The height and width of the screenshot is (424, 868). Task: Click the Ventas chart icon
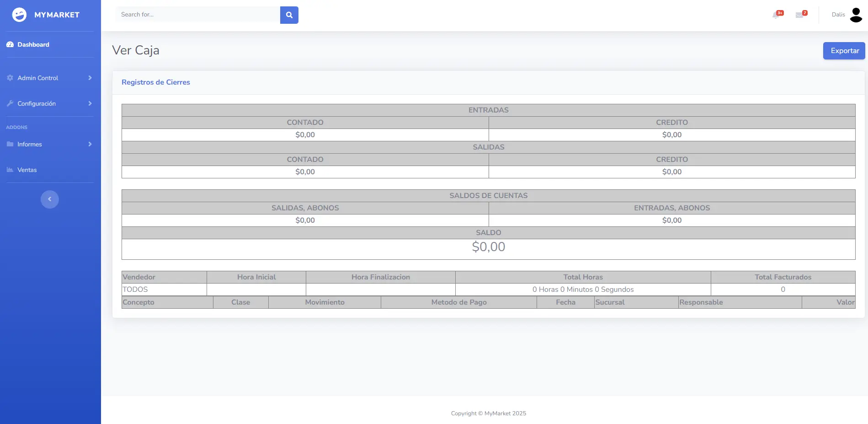(x=10, y=170)
